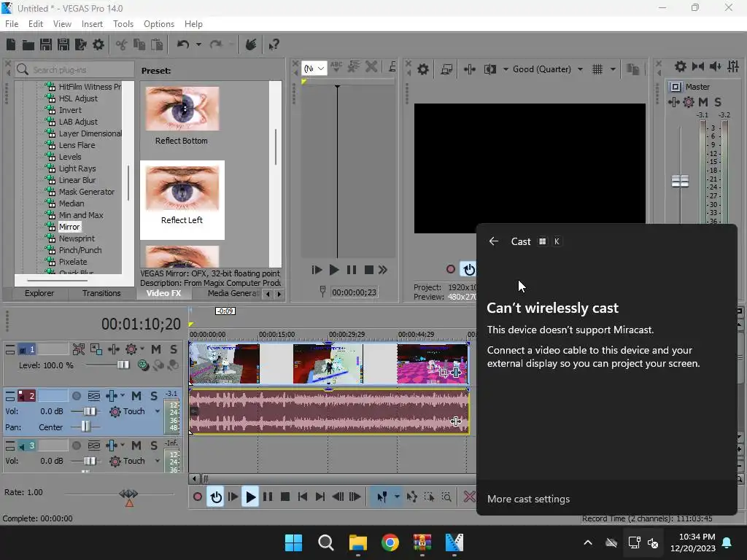Cut selection with the scissors icon
This screenshot has width=747, height=560.
coord(122,44)
